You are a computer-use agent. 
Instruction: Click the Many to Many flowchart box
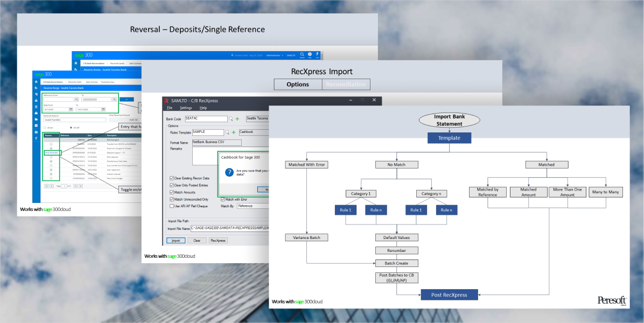tap(605, 192)
